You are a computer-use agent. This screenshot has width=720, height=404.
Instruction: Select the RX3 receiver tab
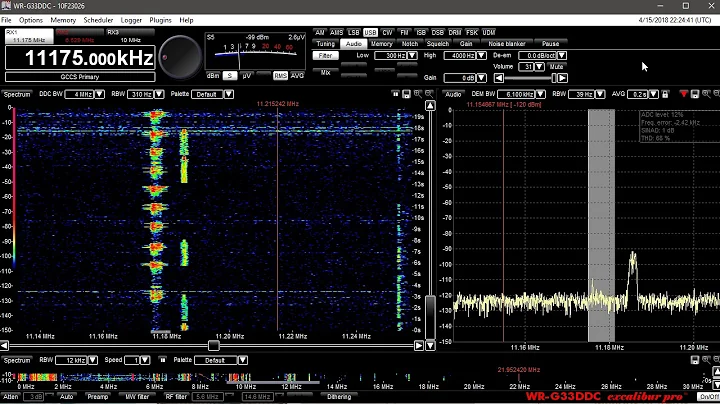click(x=130, y=36)
